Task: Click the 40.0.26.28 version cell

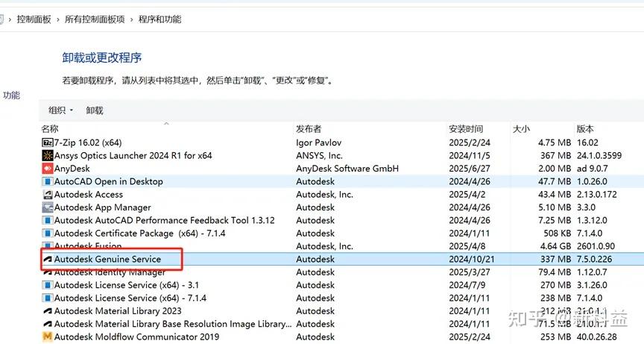Action: (596, 337)
